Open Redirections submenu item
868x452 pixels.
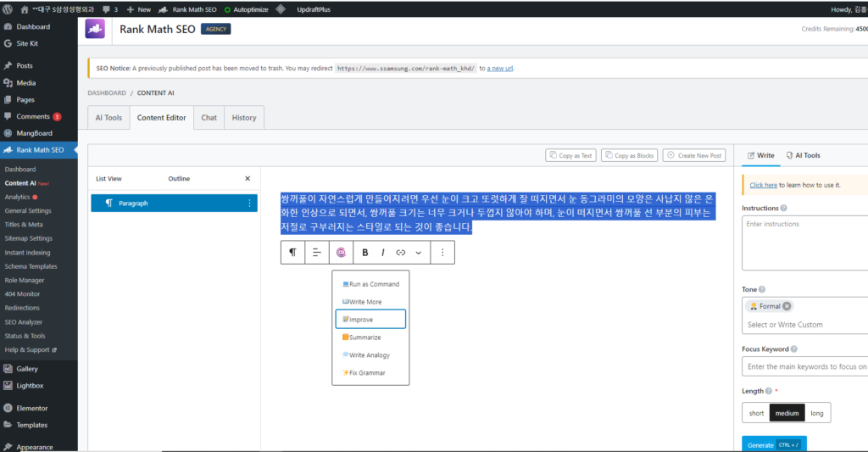pos(22,308)
